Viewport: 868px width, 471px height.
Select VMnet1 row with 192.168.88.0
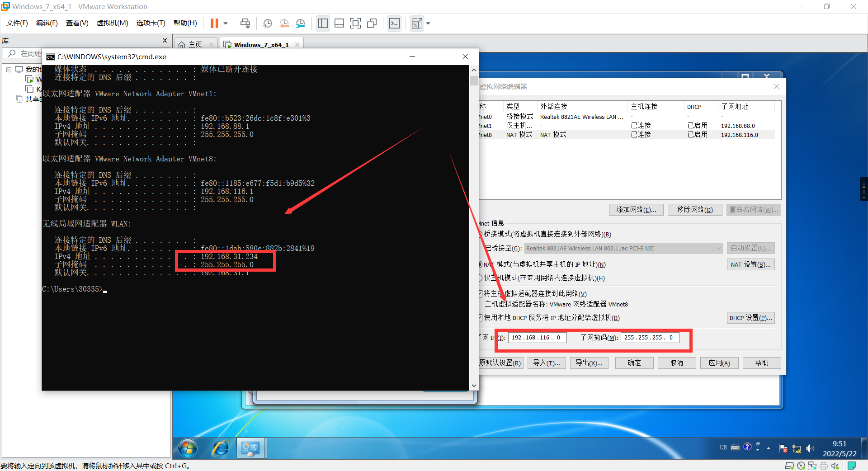(627, 126)
